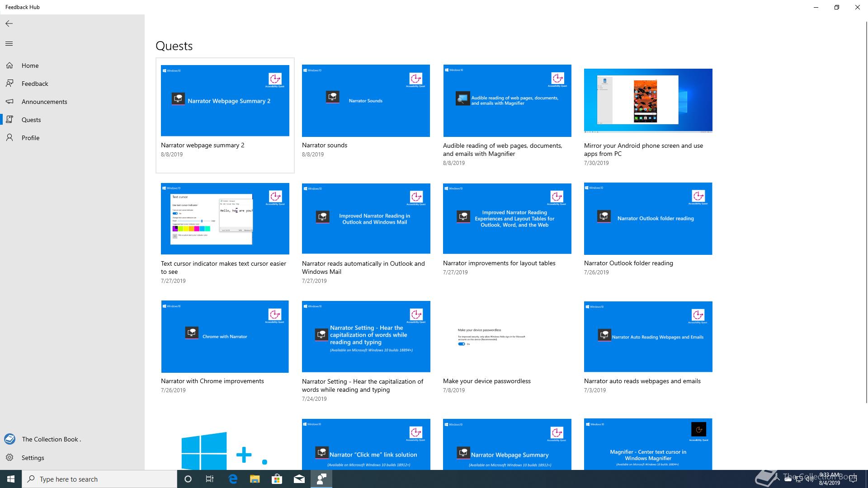
Task: Click 'Narrator improvements for layout tables' title
Action: pyautogui.click(x=499, y=263)
